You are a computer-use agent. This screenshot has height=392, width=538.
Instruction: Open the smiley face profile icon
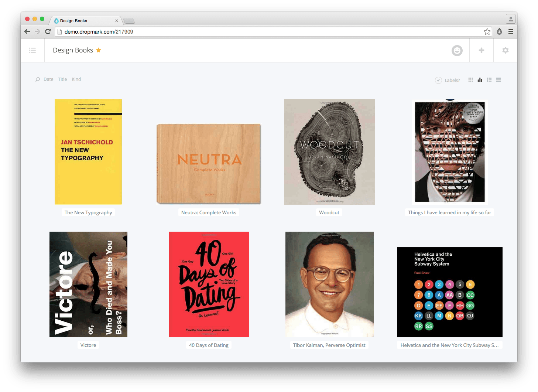(x=457, y=50)
